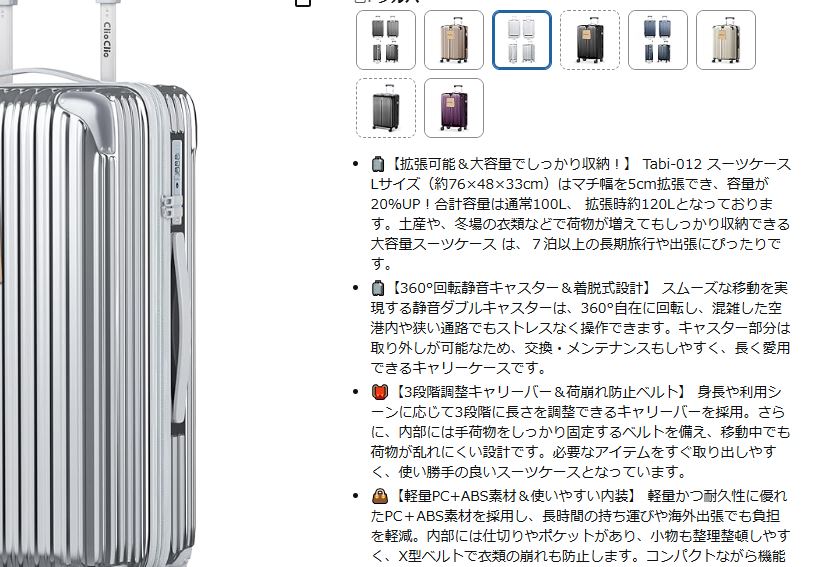The height and width of the screenshot is (567, 818).
Task: Click the partially visible icon above swatches
Action: [303, 3]
